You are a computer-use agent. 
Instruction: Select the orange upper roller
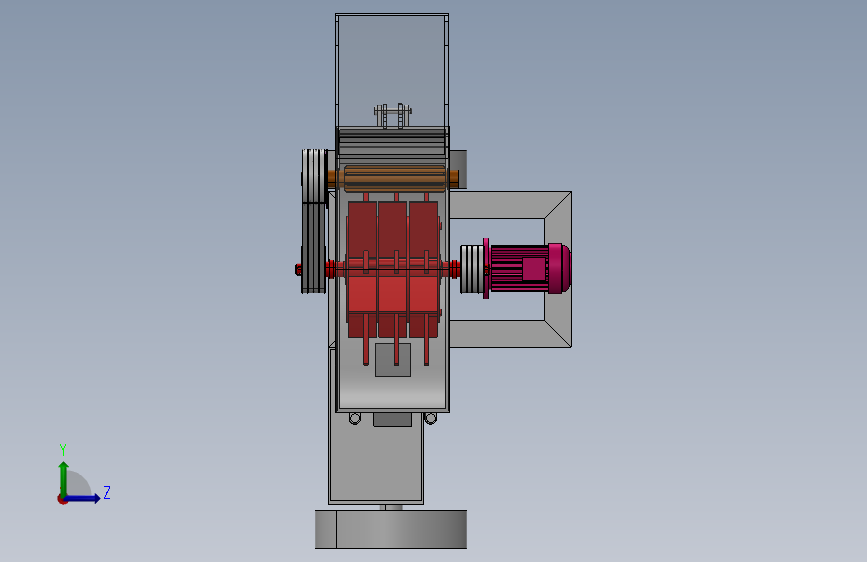pos(394,178)
